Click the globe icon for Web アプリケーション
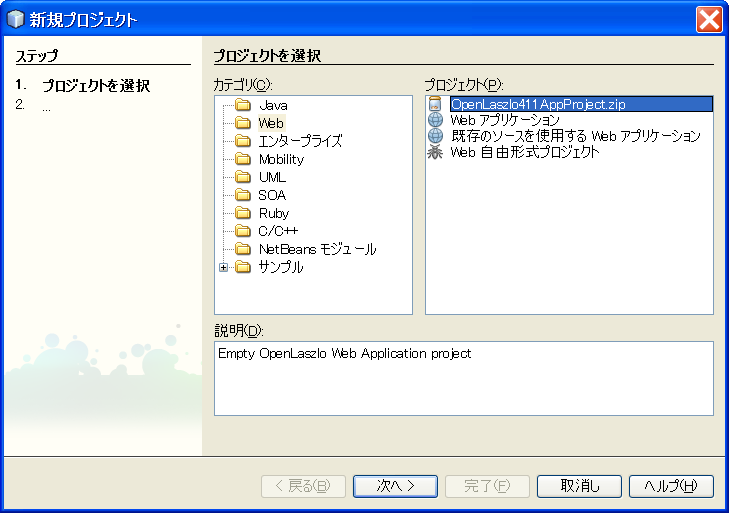 click(435, 120)
